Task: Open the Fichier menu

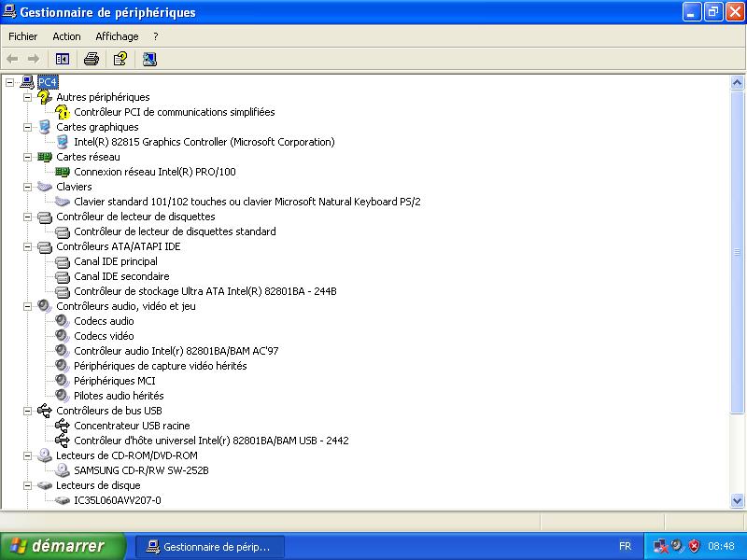Action: 22,36
